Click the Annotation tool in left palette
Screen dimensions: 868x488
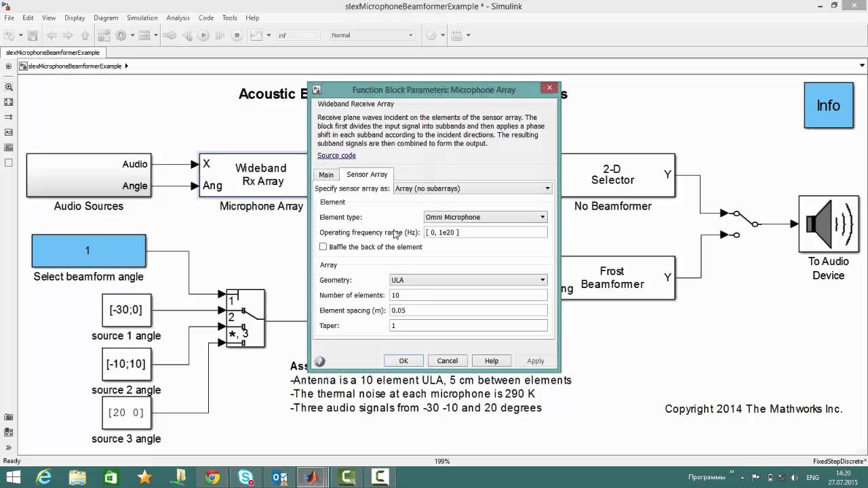pyautogui.click(x=9, y=132)
